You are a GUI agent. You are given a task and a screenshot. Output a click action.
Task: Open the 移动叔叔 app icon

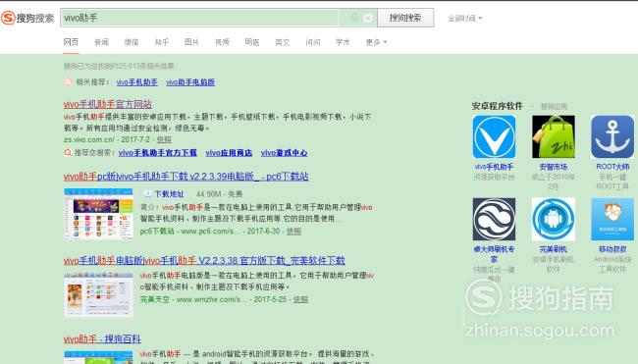pyautogui.click(x=612, y=219)
